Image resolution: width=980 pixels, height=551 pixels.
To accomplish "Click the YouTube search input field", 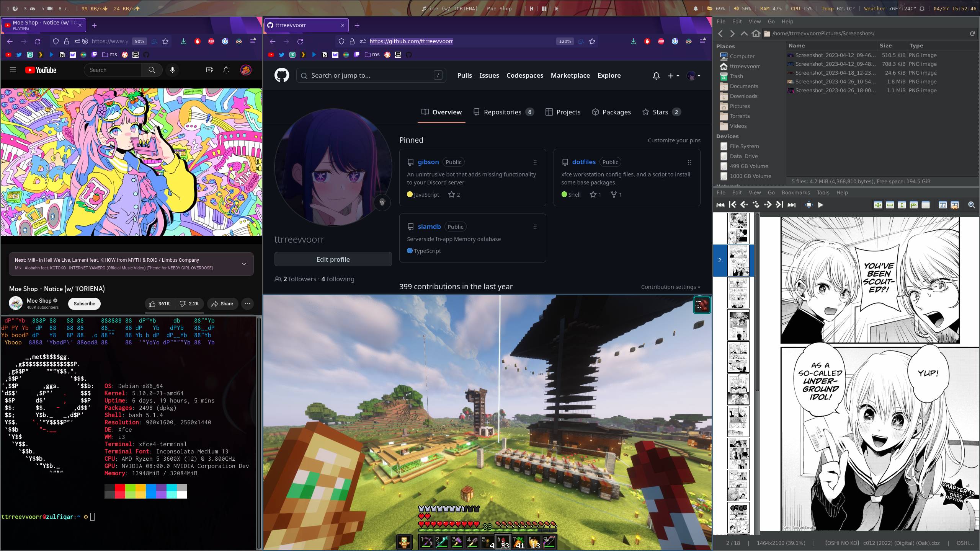I will 113,70.
